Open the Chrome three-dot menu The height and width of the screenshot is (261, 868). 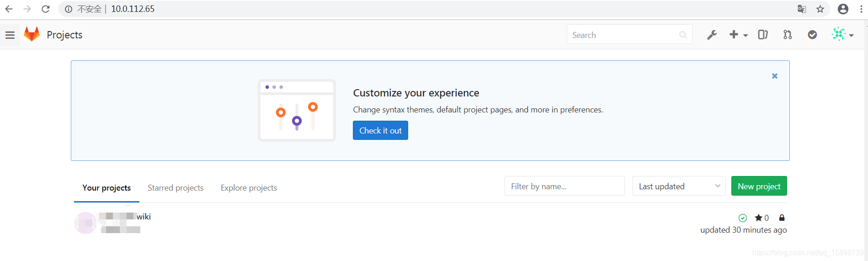coord(861,9)
